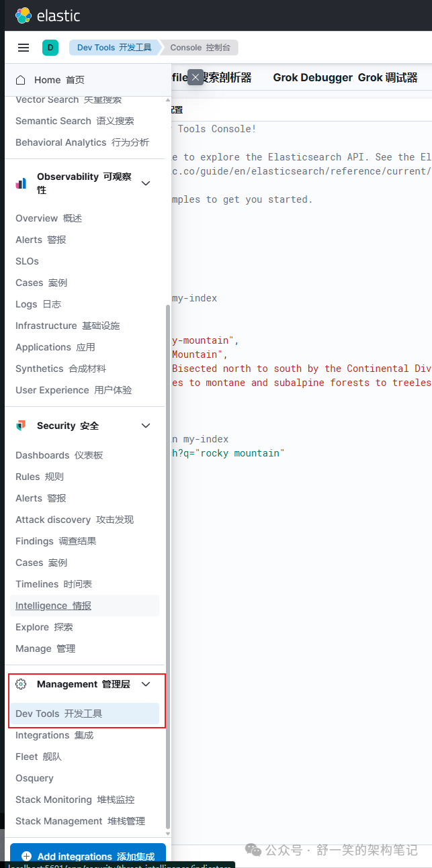Open Security Cases
Screen dimensions: 432x868
[x=41, y=563]
